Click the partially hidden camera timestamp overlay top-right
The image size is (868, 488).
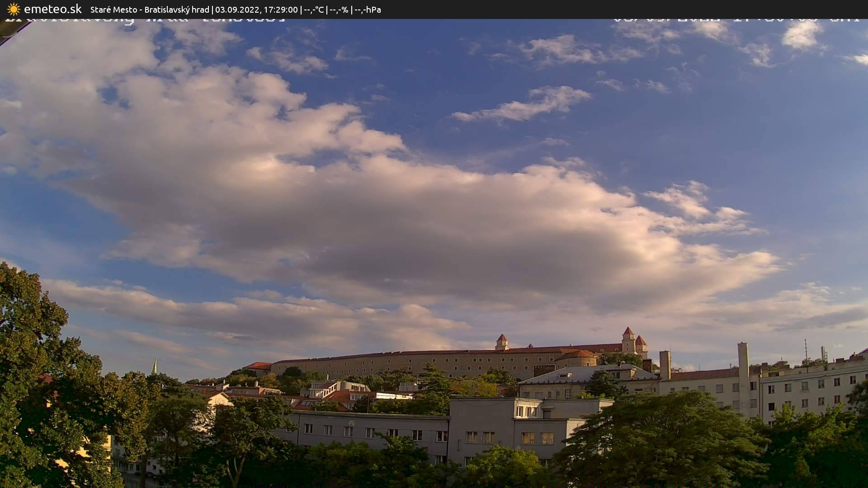[736, 19]
